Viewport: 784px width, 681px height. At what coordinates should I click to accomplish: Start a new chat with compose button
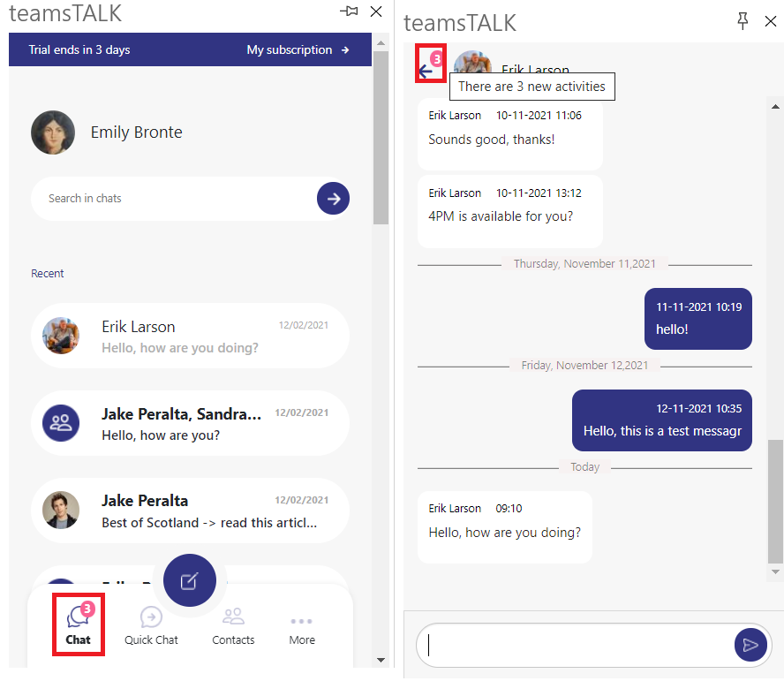coord(190,580)
